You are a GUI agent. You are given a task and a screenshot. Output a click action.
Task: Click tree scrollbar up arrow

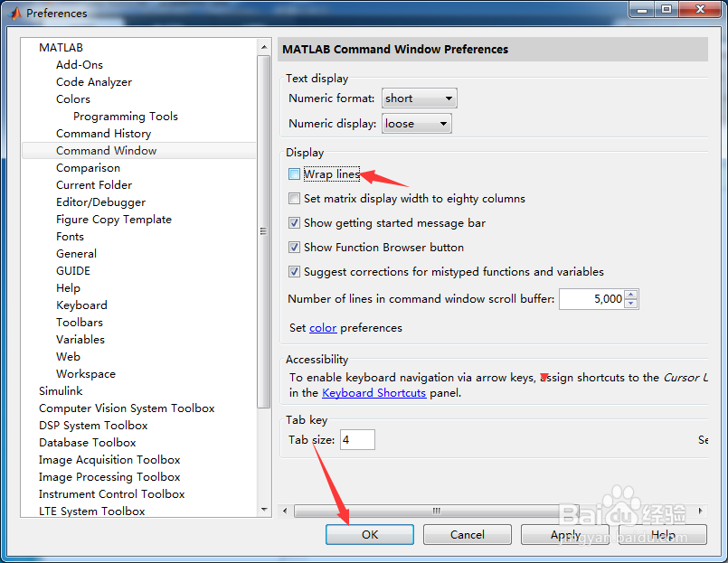click(x=264, y=47)
